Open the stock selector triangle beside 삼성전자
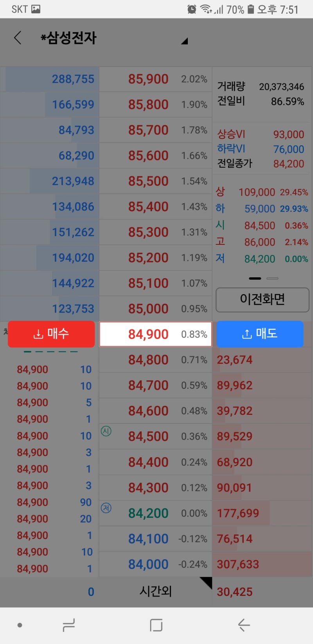 point(185,41)
